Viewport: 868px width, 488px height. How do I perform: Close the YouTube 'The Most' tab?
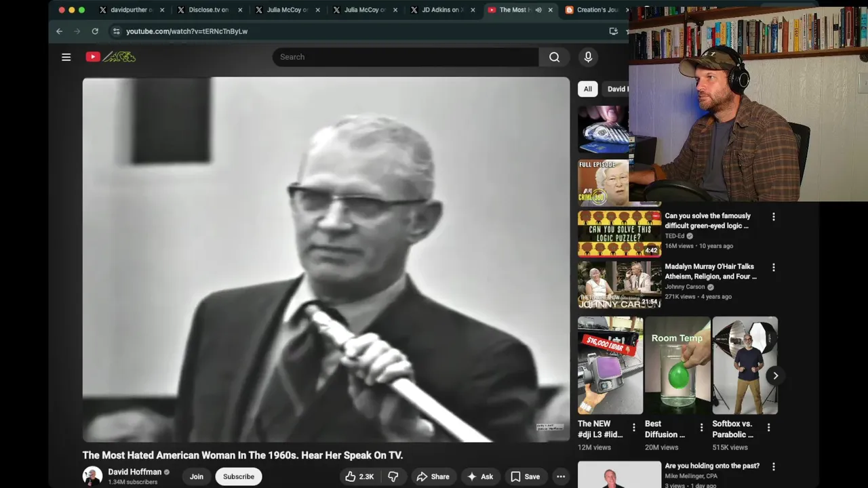click(x=550, y=10)
